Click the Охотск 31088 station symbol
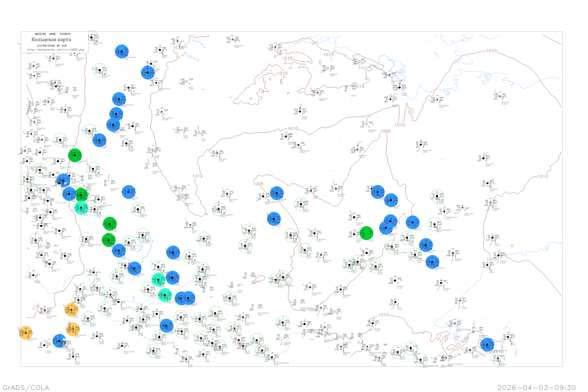This screenshot has width=588, height=392. (499, 256)
